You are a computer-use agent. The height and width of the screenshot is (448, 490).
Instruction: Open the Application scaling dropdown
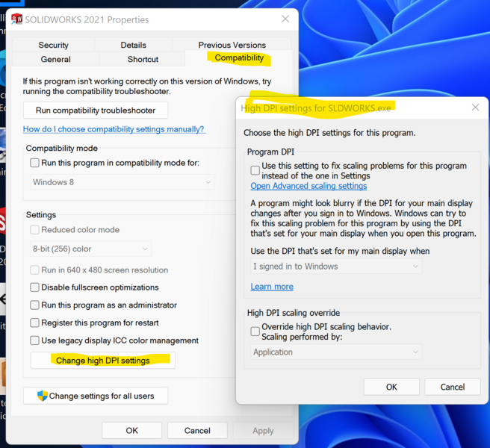pyautogui.click(x=336, y=352)
